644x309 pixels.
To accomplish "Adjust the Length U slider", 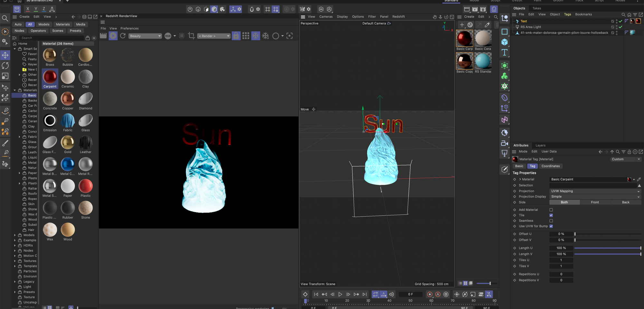I will pos(607,248).
